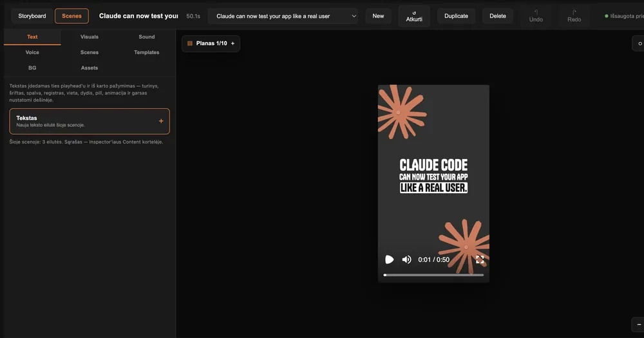
Task: Click the Išsaugota saved status indicator
Action: tap(624, 16)
